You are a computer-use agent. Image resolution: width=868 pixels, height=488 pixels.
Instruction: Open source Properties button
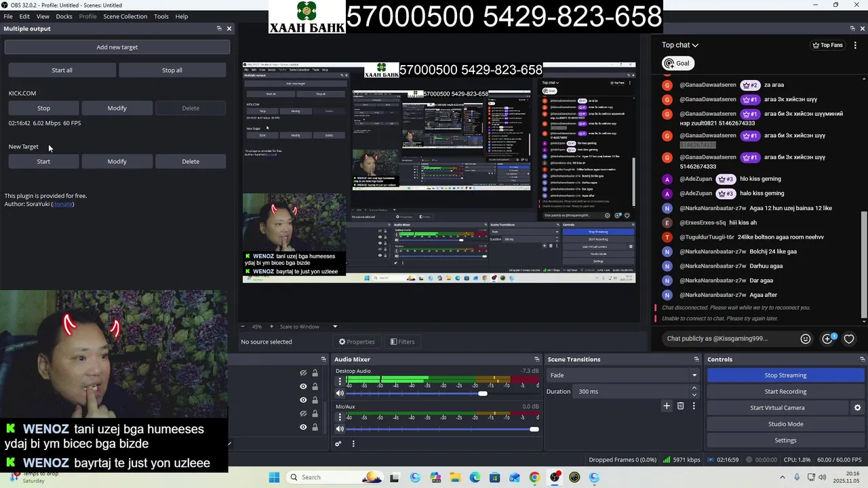357,342
